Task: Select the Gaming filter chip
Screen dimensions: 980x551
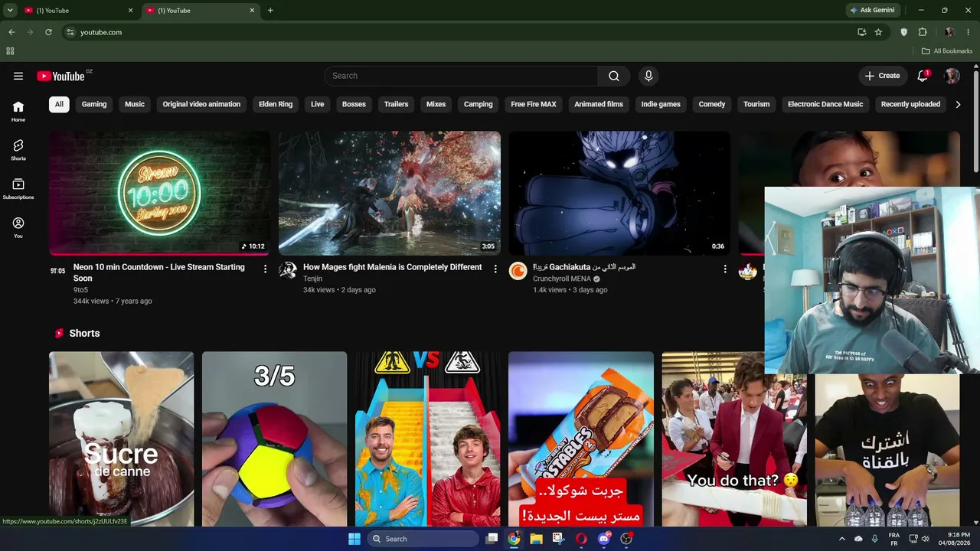Action: pyautogui.click(x=94, y=104)
